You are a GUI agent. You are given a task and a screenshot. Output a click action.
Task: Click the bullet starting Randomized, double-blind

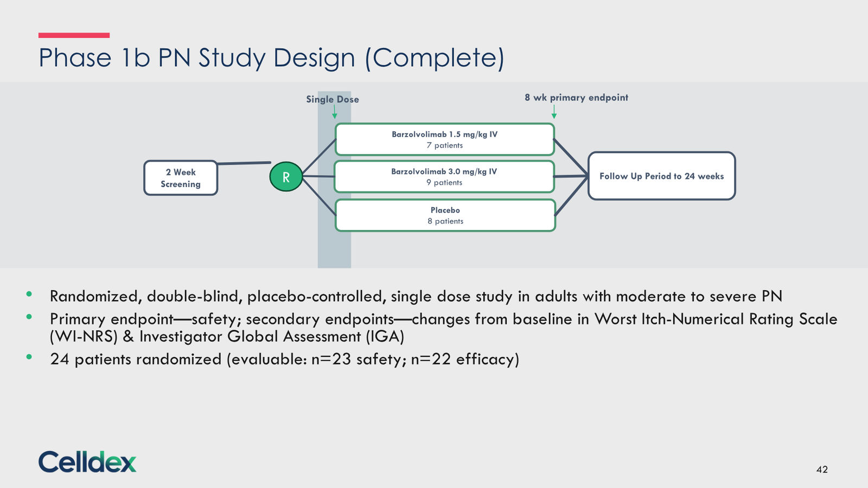416,296
